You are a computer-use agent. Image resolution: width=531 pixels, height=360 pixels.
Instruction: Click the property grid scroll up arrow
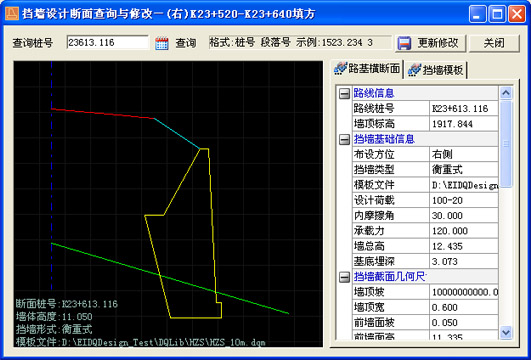506,93
